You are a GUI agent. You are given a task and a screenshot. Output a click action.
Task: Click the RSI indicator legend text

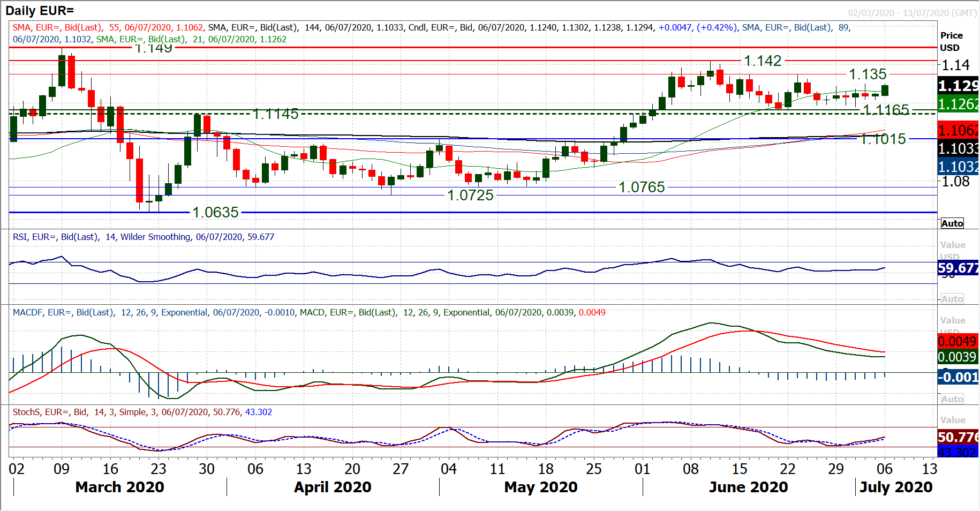pos(144,237)
